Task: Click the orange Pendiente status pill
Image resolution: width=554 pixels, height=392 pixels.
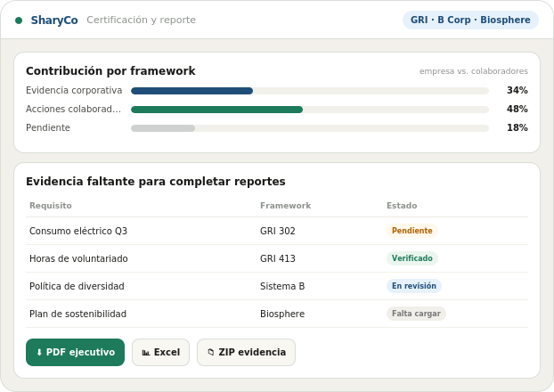Action: click(412, 231)
